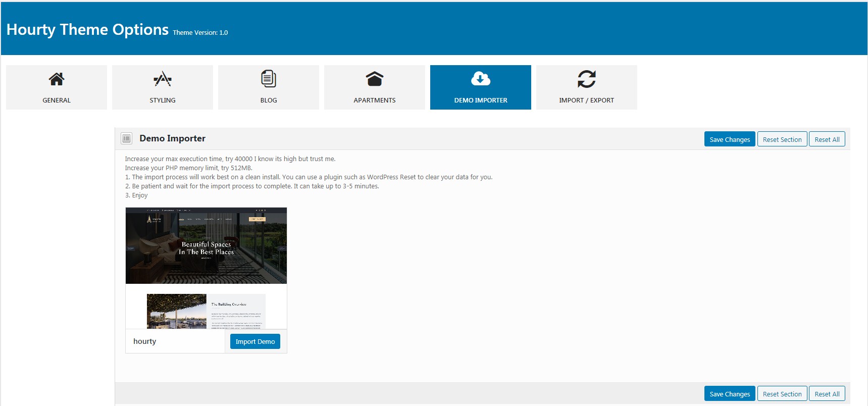
Task: Click the bottom Reset Section button
Action: tap(782, 394)
